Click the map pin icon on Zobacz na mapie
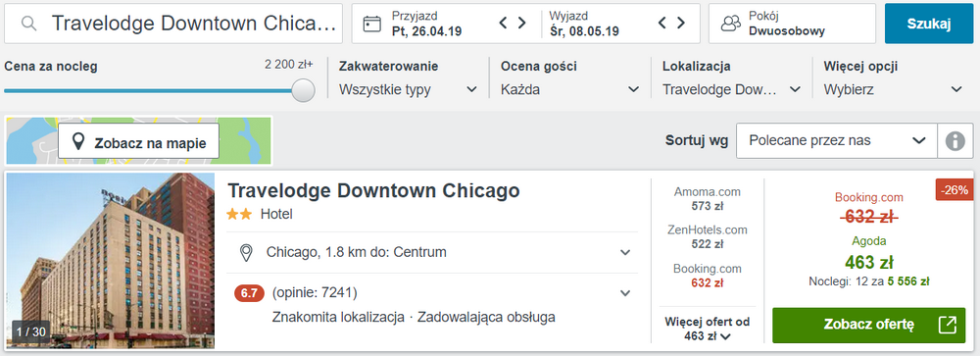Image resolution: width=980 pixels, height=356 pixels. [78, 141]
